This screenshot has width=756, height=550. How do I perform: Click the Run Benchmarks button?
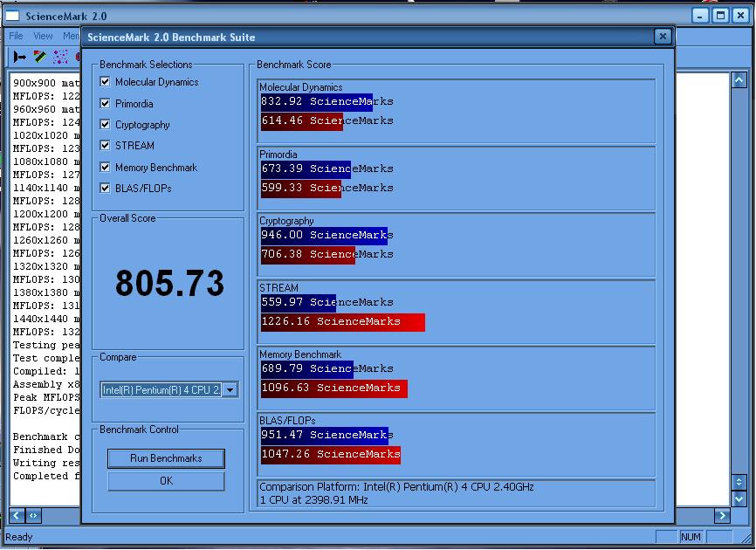click(166, 458)
